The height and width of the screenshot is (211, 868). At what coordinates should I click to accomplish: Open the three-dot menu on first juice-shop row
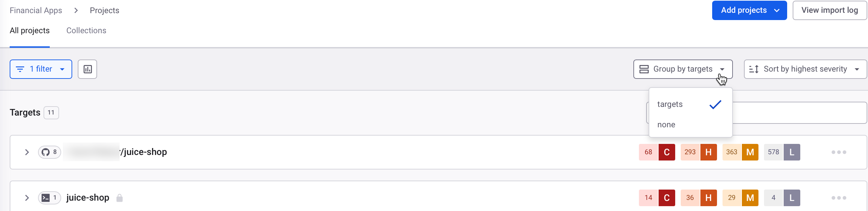839,152
